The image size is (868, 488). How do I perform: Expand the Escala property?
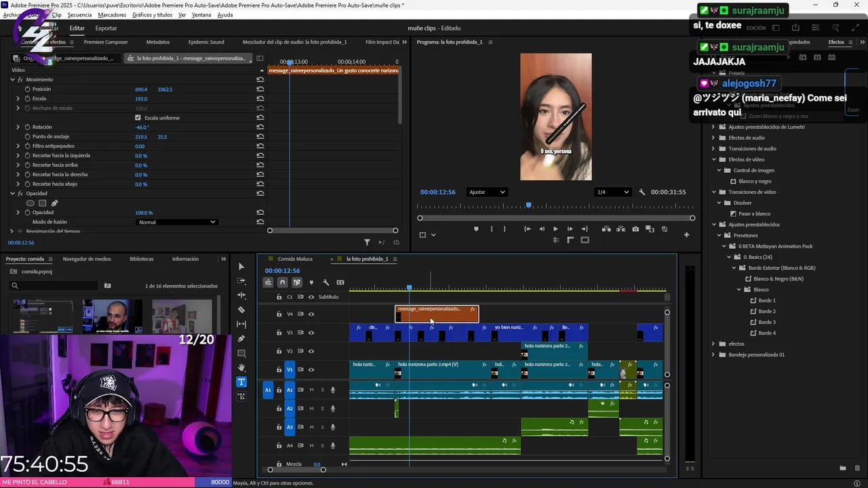[18, 98]
